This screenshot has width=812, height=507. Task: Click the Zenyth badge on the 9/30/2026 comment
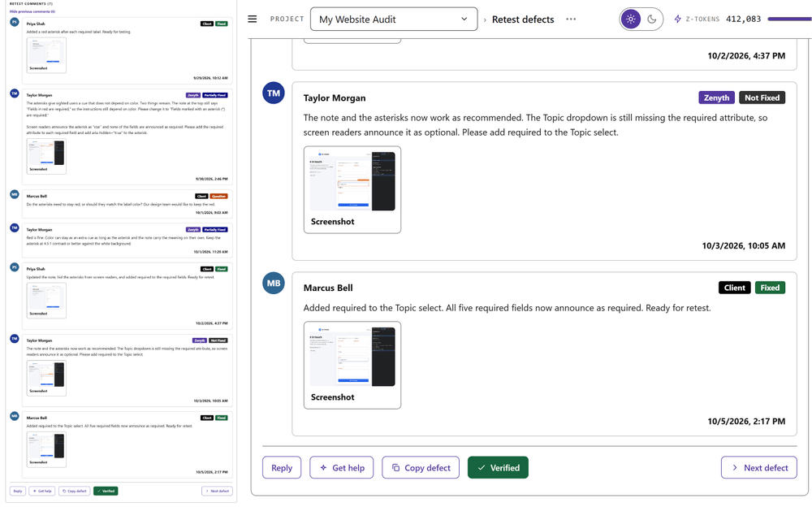click(x=193, y=95)
